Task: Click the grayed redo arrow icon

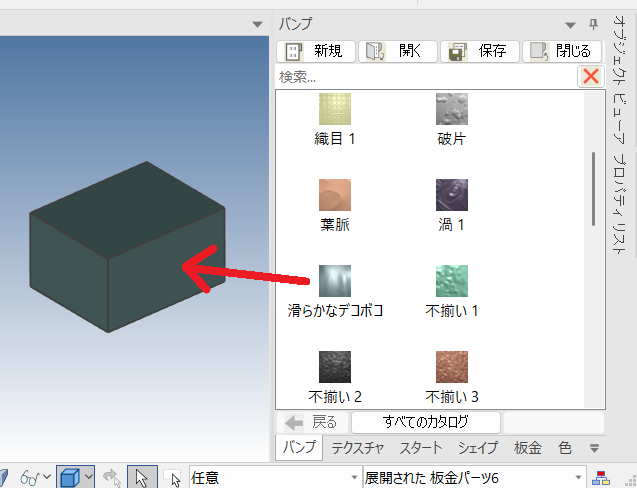Action: [x=111, y=477]
